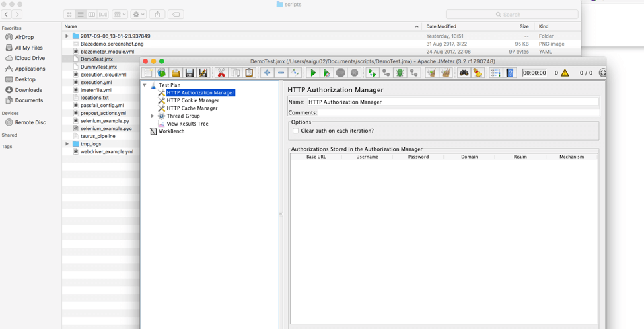This screenshot has height=329, width=644.
Task: Switch Finder to list view
Action: (x=81, y=15)
